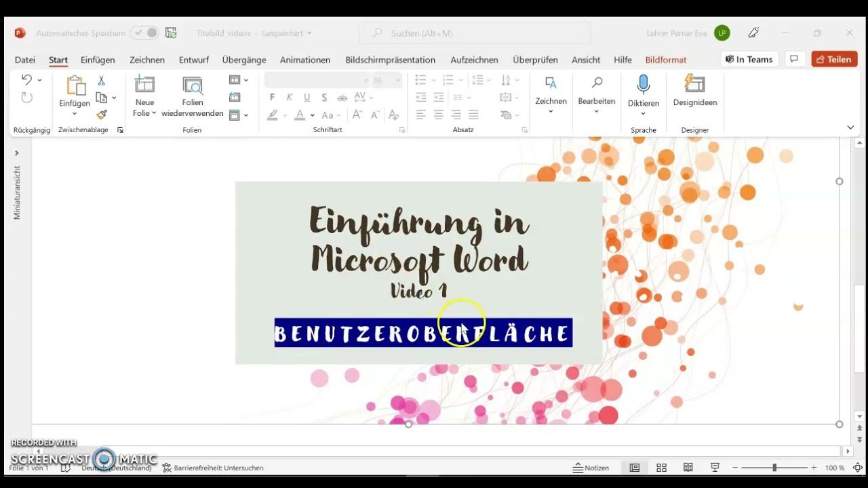Open Folien wiederverwenden
The width and height of the screenshot is (868, 488).
tap(193, 95)
